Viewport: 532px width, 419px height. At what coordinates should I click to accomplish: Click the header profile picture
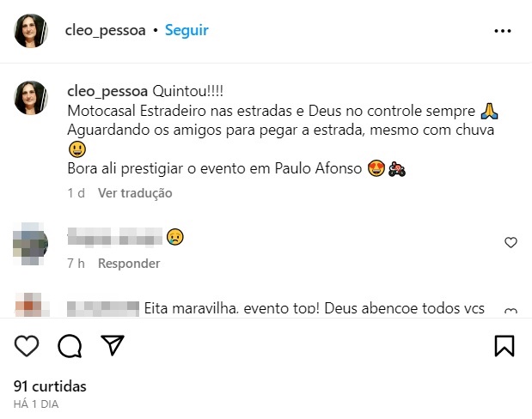[x=31, y=31]
